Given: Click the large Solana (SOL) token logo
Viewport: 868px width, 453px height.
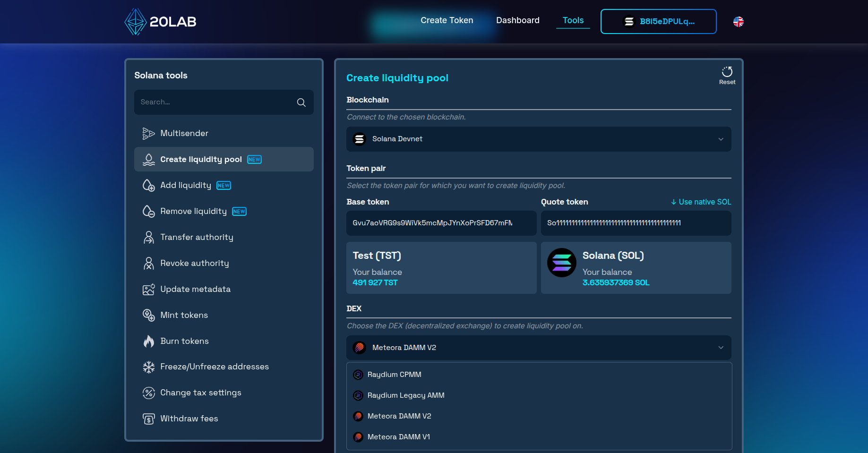Looking at the screenshot, I should point(562,263).
